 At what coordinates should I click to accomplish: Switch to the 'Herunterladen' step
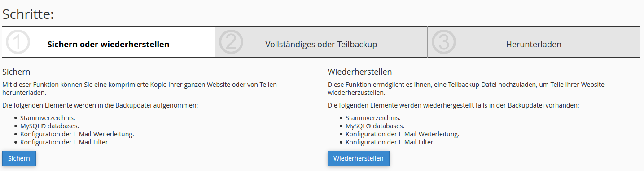coord(534,42)
